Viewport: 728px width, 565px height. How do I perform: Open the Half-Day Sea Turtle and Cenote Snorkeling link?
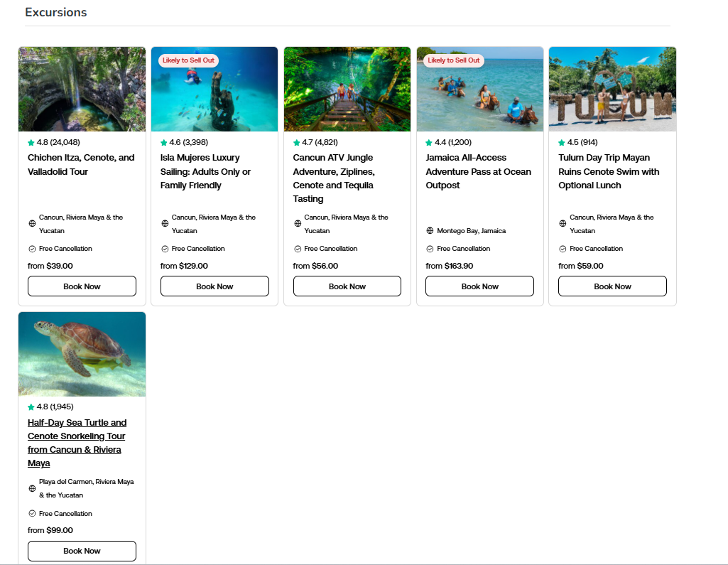tap(77, 443)
